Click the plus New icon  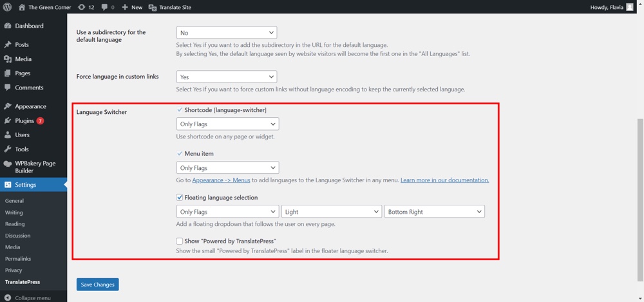tap(126, 7)
